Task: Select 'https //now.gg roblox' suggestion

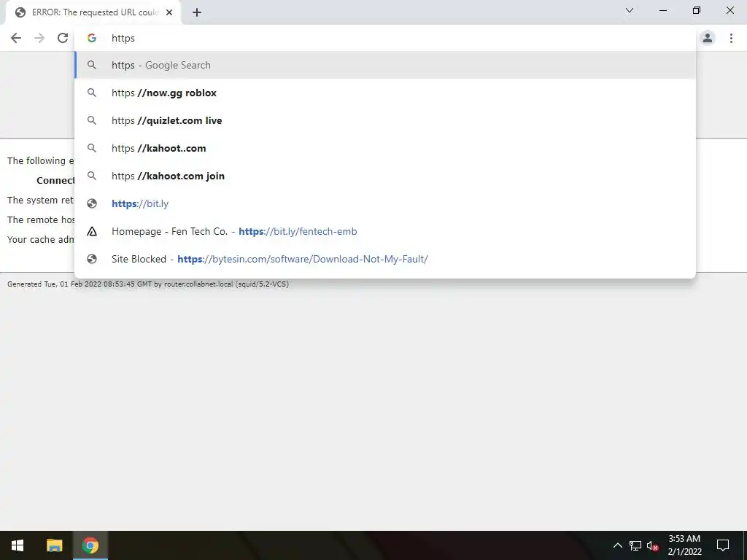Action: [x=385, y=93]
